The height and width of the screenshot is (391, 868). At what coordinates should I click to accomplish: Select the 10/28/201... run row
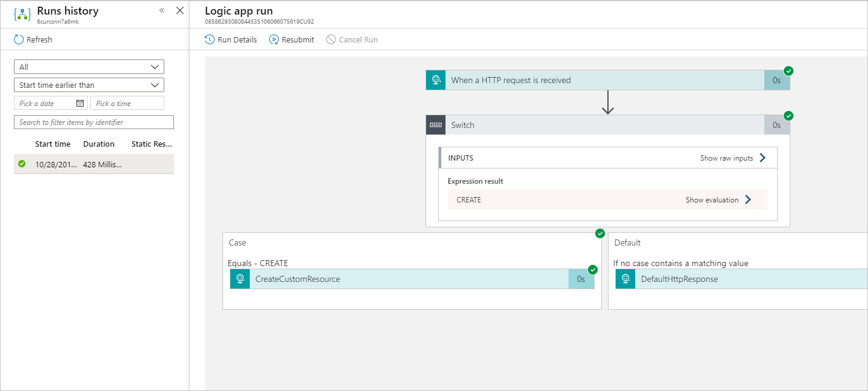[94, 164]
